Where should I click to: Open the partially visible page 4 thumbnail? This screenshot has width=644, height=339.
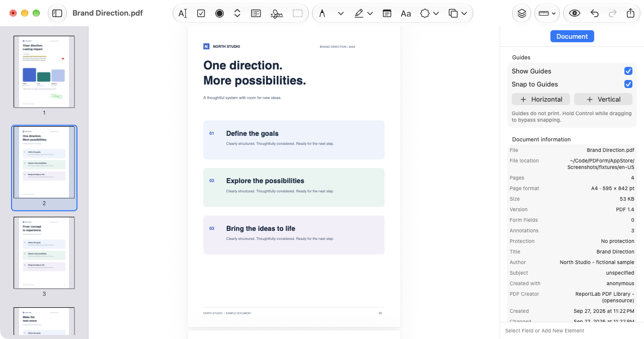(44, 321)
